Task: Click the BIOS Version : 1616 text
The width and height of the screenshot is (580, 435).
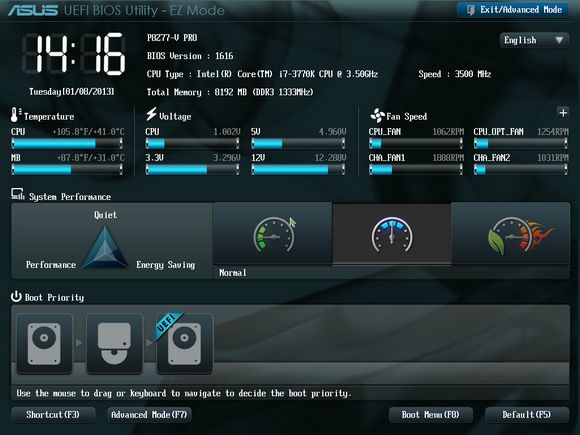Action: 190,56
